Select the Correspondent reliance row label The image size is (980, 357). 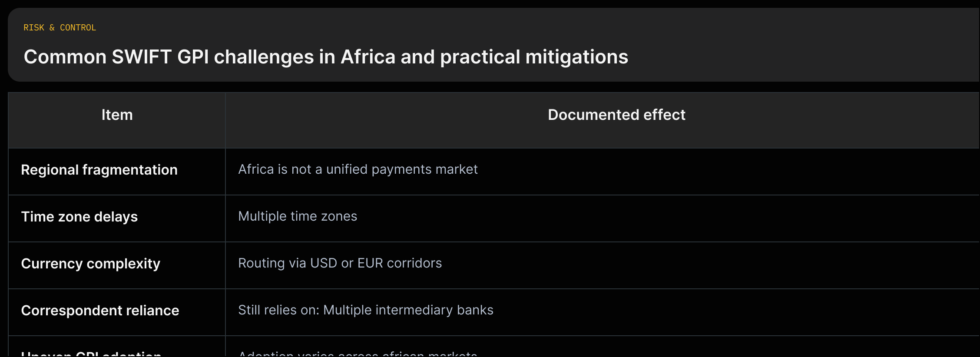[100, 311]
